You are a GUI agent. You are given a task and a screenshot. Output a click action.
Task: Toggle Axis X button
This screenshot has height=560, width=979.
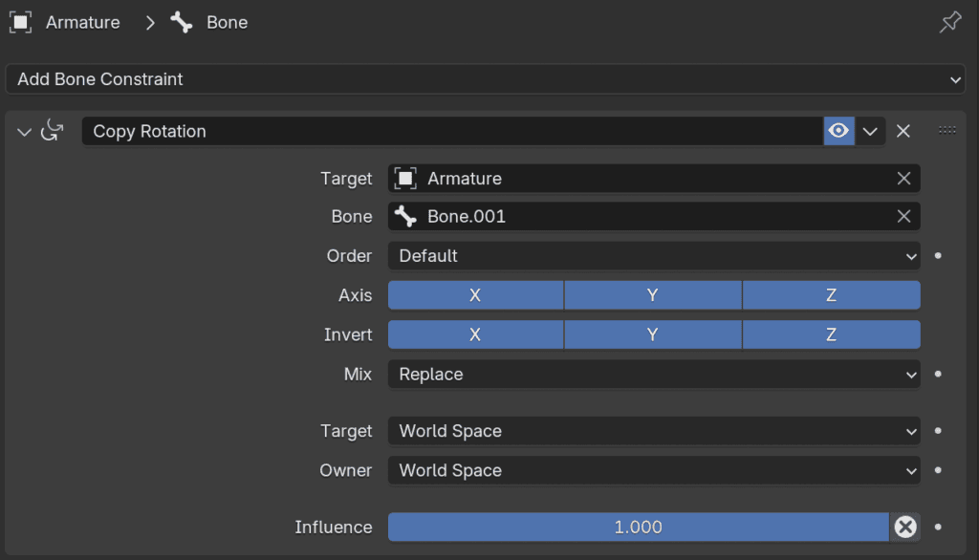tap(475, 295)
